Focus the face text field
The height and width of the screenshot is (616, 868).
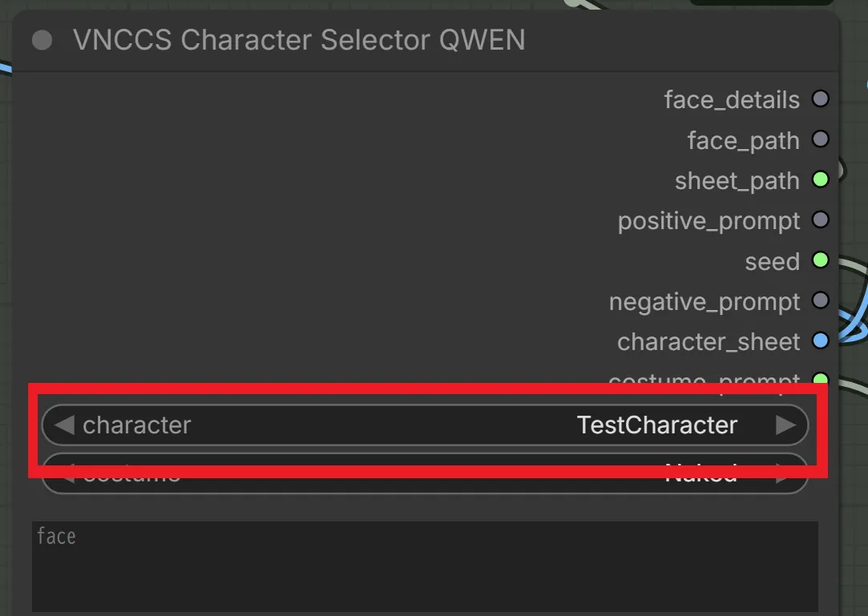pyautogui.click(x=425, y=565)
